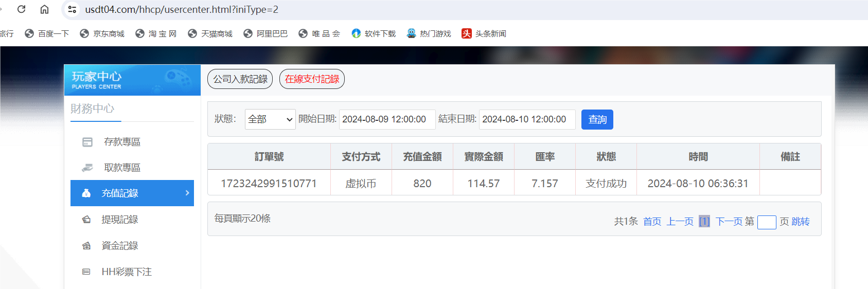Viewport: 868px width, 289px height.
Task: Open the 淘宝网 bookmark
Action: [x=156, y=33]
